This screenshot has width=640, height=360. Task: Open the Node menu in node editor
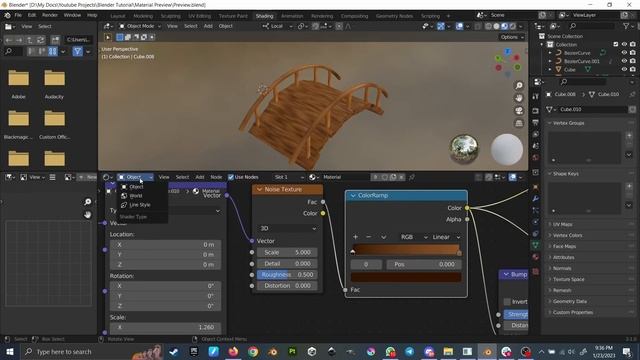tap(216, 177)
